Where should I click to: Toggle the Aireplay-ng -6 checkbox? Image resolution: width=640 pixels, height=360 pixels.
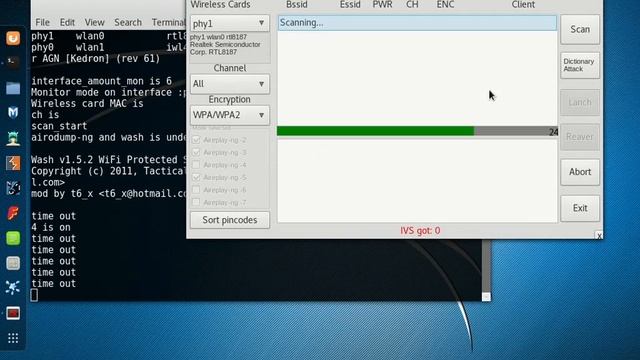coord(196,190)
